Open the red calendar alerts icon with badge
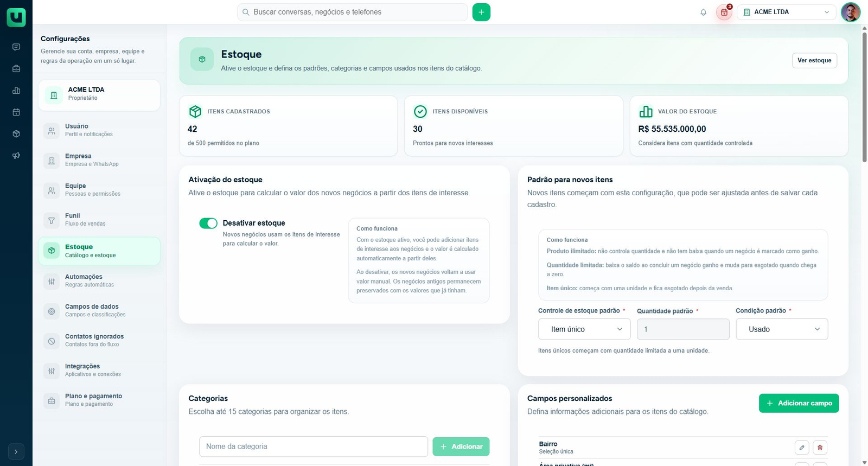This screenshot has width=868, height=466. click(x=724, y=12)
